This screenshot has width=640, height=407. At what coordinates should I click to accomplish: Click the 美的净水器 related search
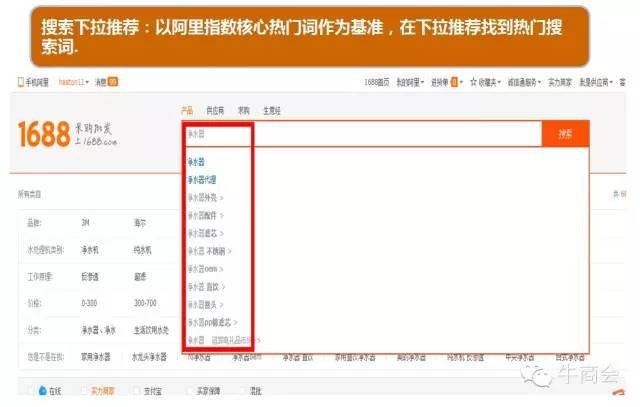click(x=411, y=358)
